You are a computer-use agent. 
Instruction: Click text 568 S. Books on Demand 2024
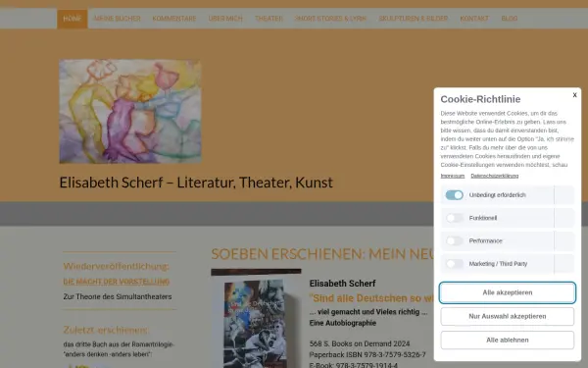click(x=360, y=343)
